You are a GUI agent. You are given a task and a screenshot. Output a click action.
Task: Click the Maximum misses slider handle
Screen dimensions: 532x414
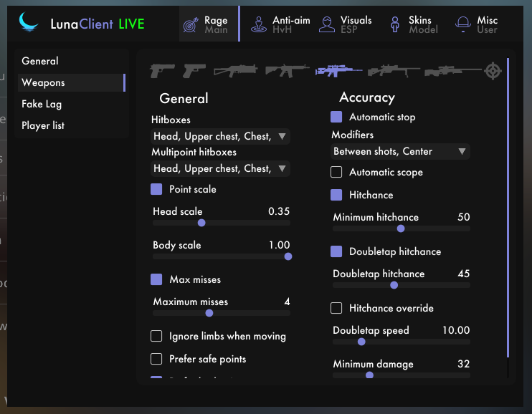point(209,313)
